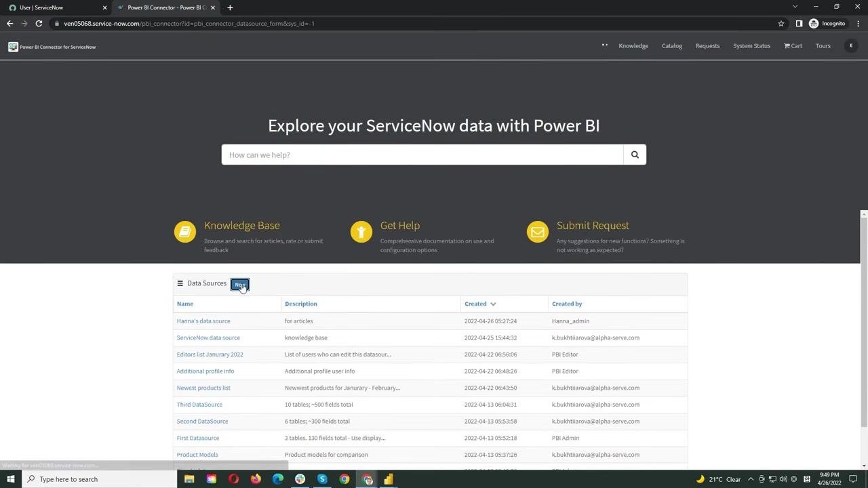
Task: Click the cell 'Hanna_admin'
Action: point(570,321)
